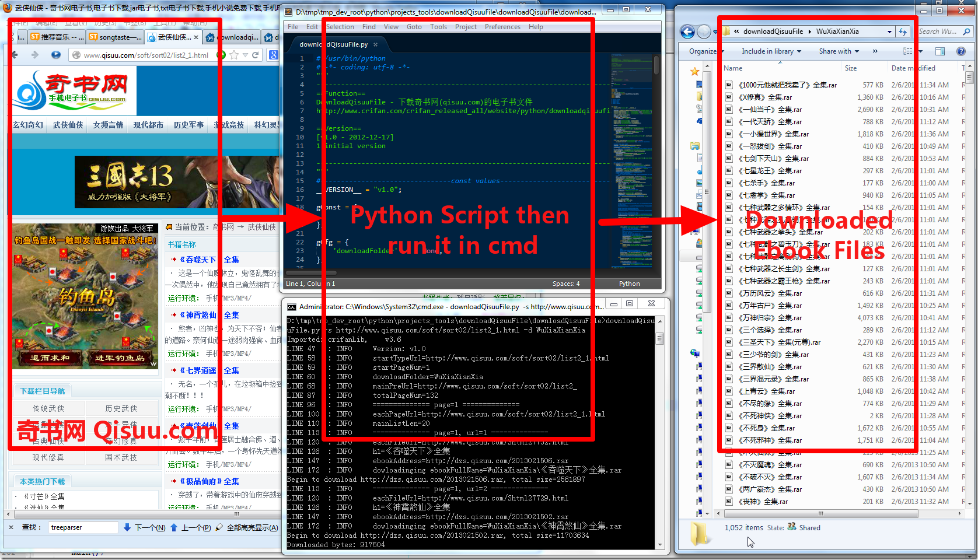The image size is (978, 560).
Task: Sort Explorer files by the Name column
Action: pos(733,68)
